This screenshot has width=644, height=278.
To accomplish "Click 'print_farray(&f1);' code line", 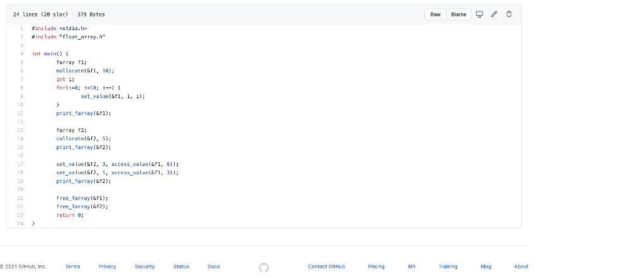I will (x=84, y=113).
